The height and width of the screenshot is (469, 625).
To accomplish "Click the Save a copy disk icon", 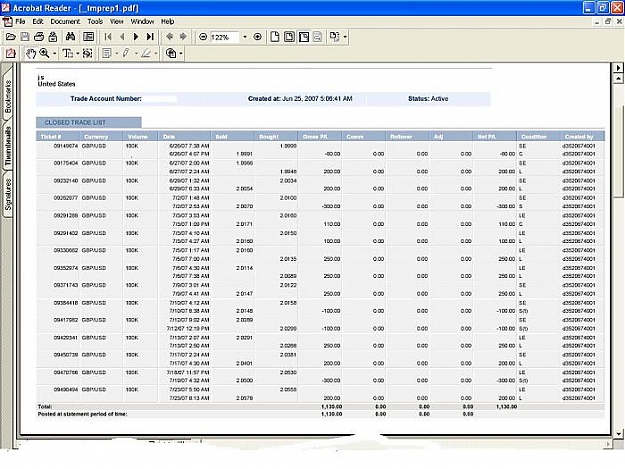I will (25, 37).
